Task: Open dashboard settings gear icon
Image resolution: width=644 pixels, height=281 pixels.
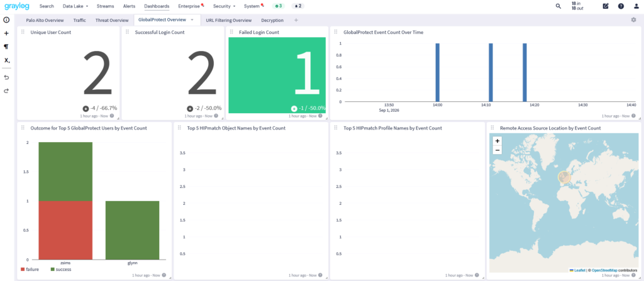Action: click(633, 19)
